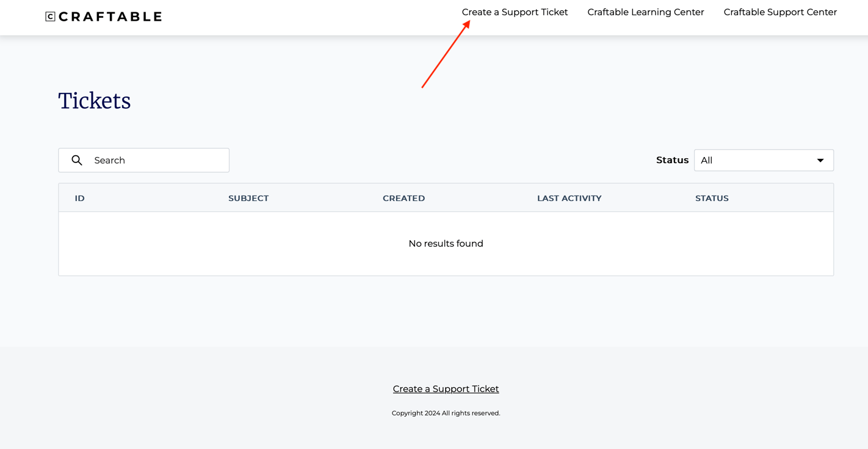The height and width of the screenshot is (449, 868).
Task: Click the magnifying glass search icon
Action: [x=76, y=160]
